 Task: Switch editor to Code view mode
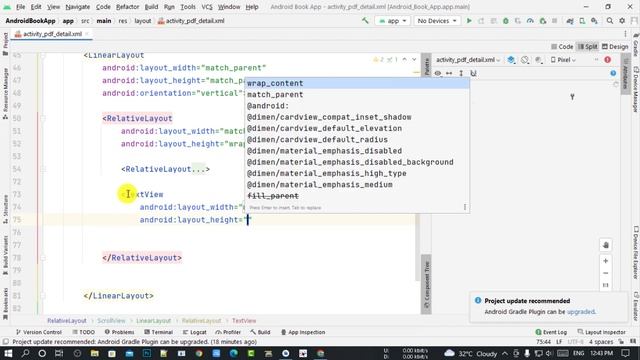tap(562, 47)
